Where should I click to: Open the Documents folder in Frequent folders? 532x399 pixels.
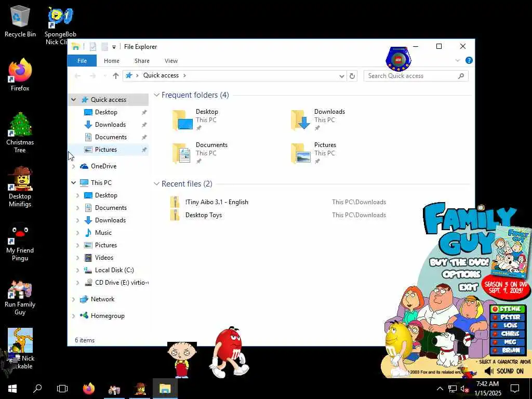point(200,153)
